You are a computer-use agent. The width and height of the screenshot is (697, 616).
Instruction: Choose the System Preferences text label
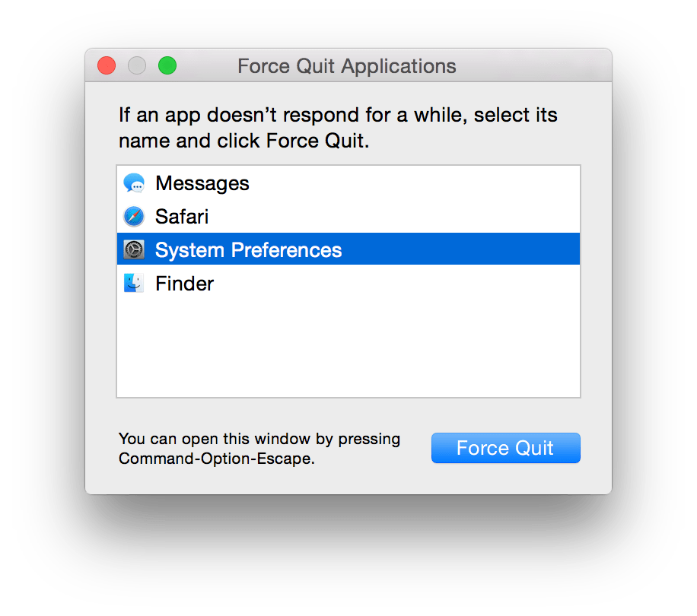click(248, 250)
